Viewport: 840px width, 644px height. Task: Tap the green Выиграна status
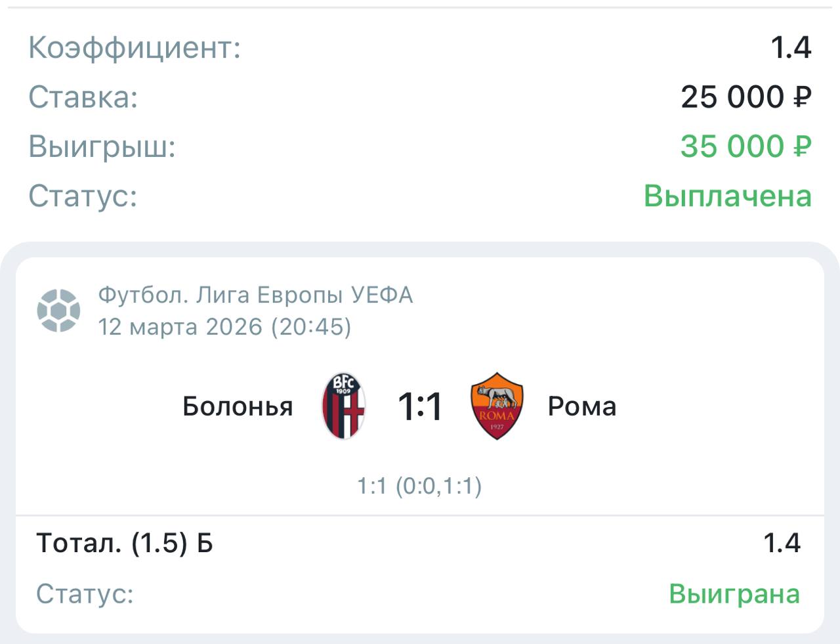point(734,593)
